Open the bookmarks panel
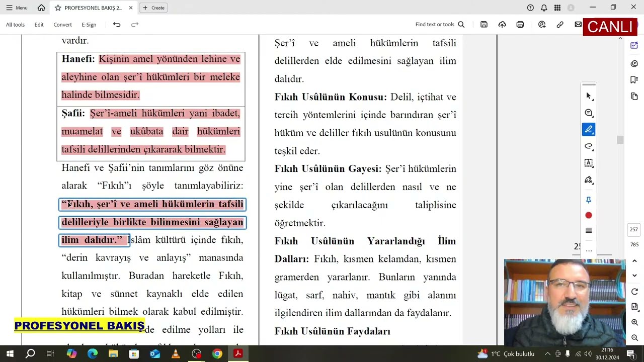 click(x=634, y=80)
